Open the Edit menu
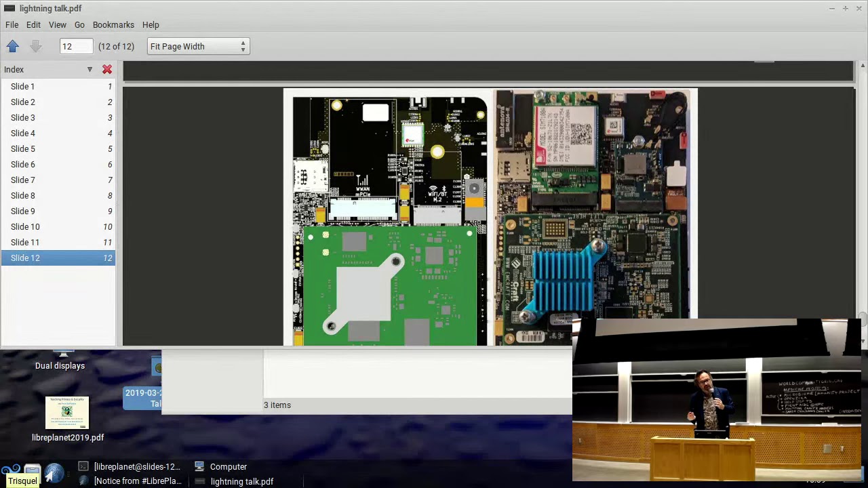 click(33, 24)
